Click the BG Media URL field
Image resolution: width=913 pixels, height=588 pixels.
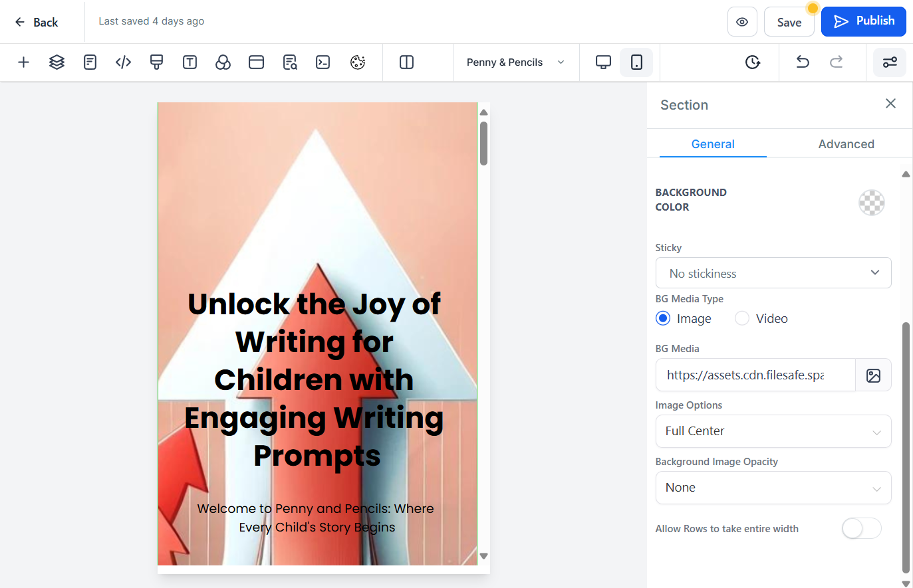755,375
